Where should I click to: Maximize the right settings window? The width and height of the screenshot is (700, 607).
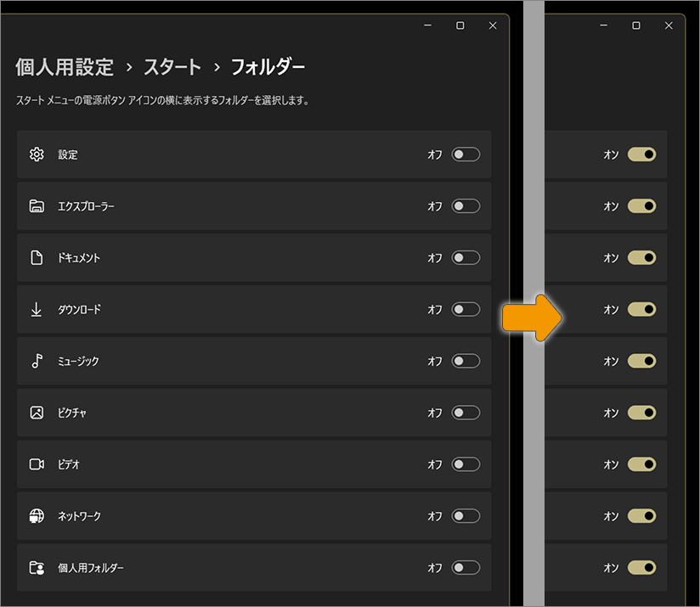(x=636, y=25)
